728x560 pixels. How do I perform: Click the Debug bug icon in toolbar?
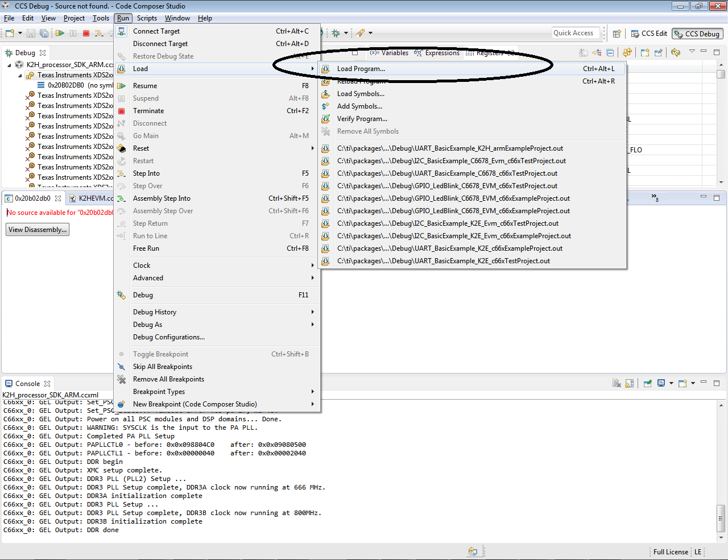[336, 34]
